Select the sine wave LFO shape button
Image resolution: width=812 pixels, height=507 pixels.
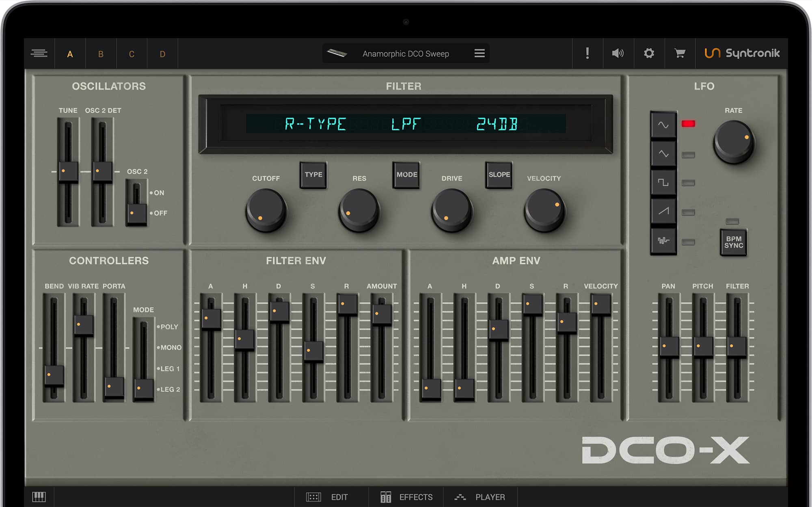tap(663, 125)
